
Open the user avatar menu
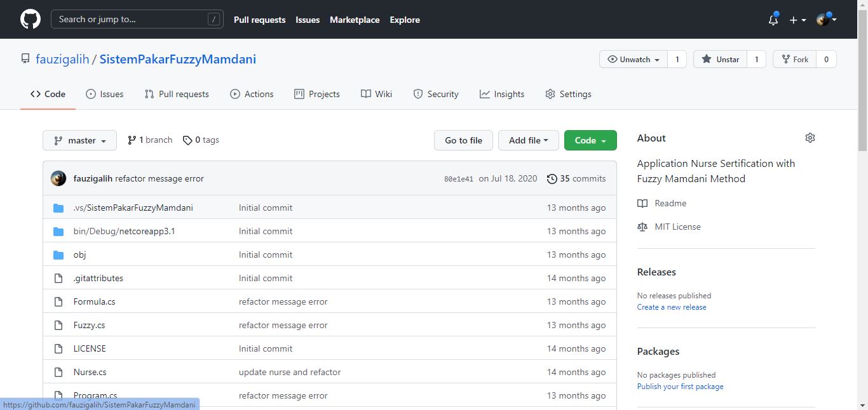tap(826, 20)
